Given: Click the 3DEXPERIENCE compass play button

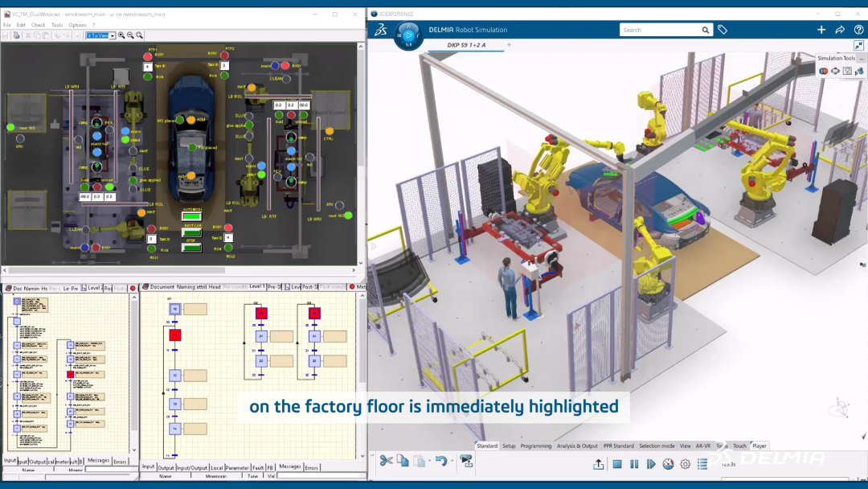Looking at the screenshot, I should [x=408, y=35].
